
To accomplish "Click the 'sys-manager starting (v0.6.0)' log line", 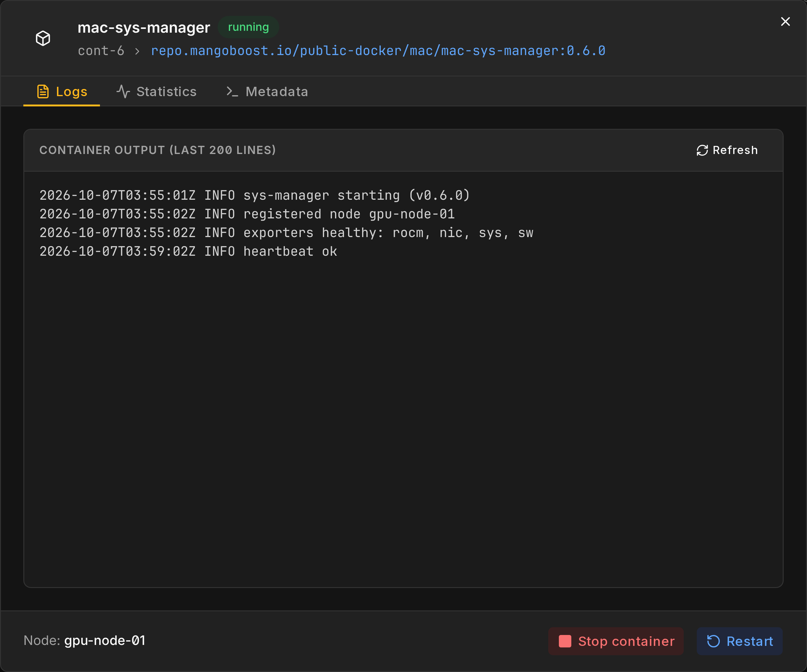I will point(255,195).
